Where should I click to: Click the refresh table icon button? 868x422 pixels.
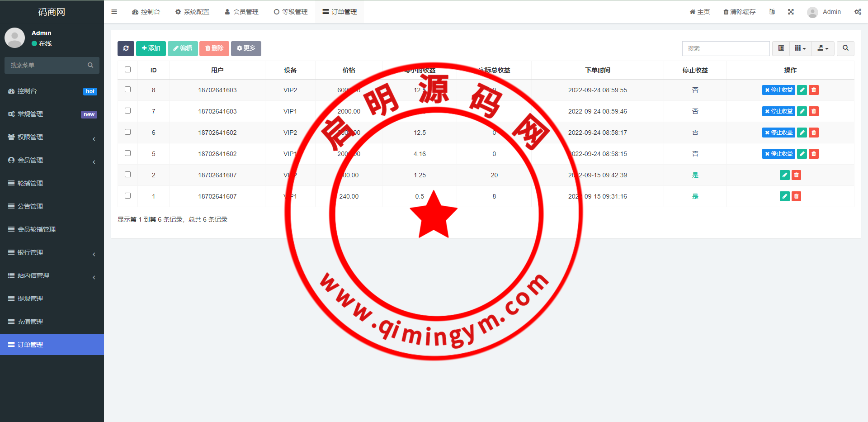pyautogui.click(x=126, y=48)
